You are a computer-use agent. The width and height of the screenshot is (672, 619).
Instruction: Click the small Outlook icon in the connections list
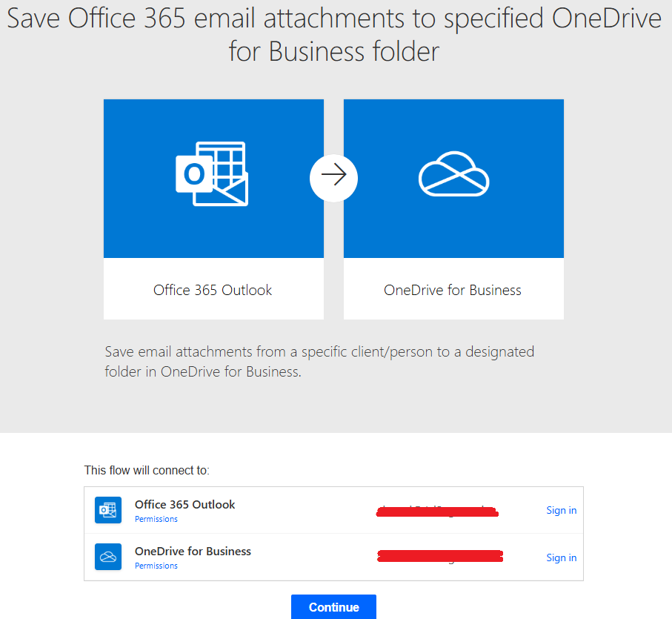[x=108, y=510]
